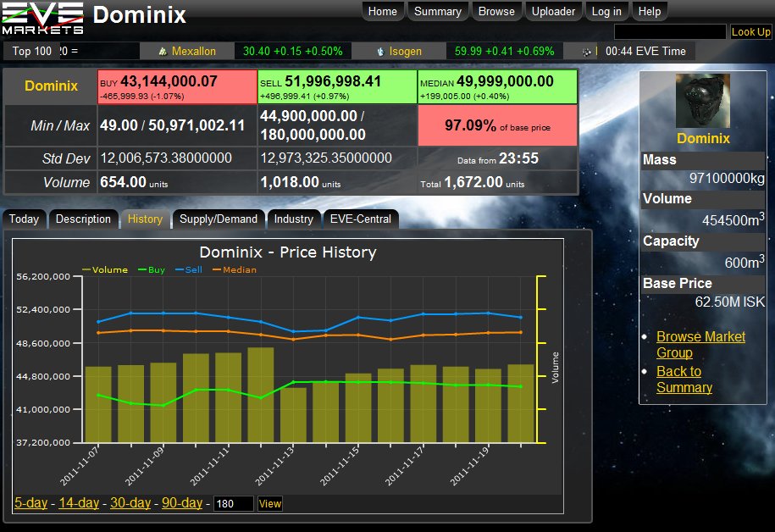The image size is (775, 532).
Task: Click the Capacity 600m3 value
Action: pyautogui.click(x=745, y=262)
